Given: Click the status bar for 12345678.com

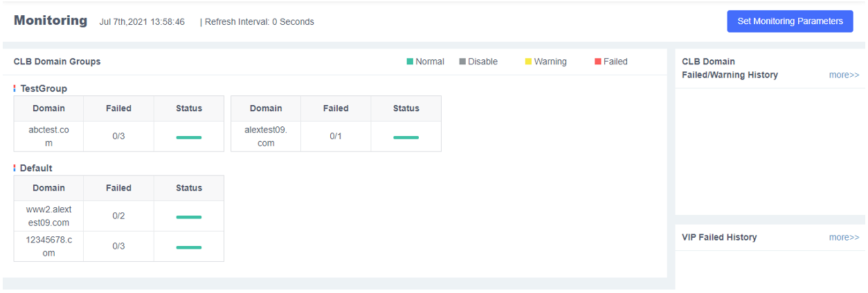Looking at the screenshot, I should tap(188, 247).
